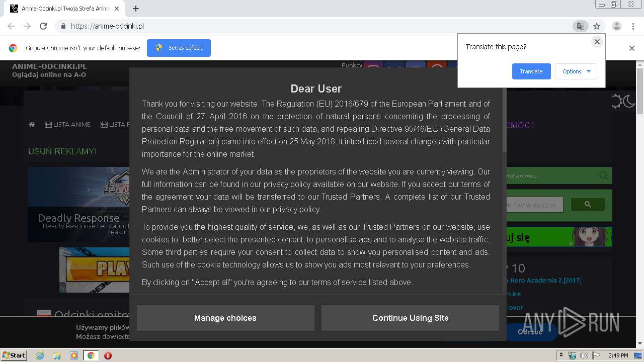
Task: Click ANIME-ODCINKI.PL site logo text
Action: point(49,66)
